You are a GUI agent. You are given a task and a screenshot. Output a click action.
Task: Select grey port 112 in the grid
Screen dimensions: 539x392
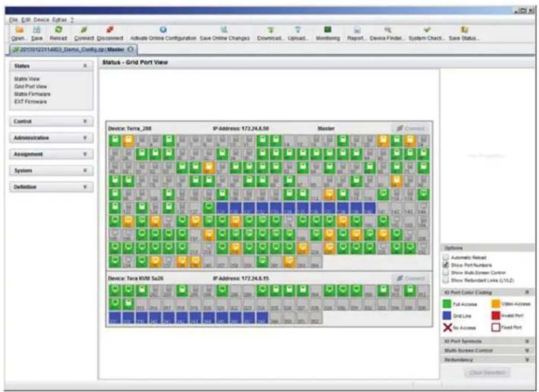point(315,195)
